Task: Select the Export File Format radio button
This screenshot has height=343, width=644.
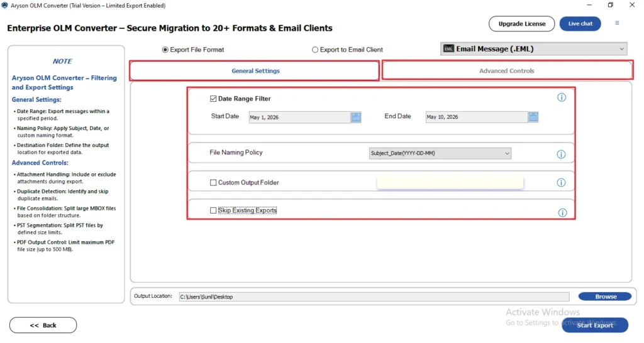Action: click(x=165, y=50)
